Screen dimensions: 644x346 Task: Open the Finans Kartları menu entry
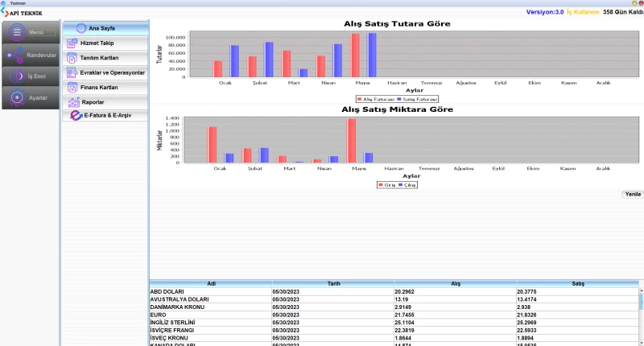click(x=99, y=87)
